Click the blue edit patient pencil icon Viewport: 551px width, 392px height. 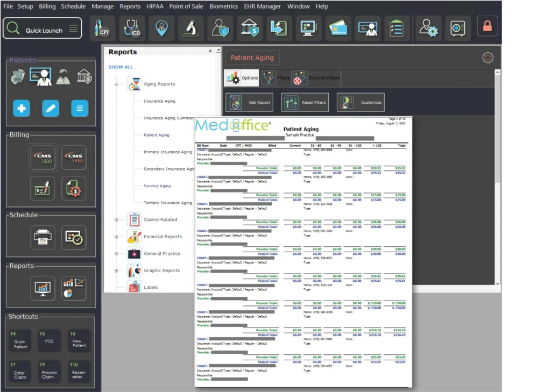pos(51,109)
